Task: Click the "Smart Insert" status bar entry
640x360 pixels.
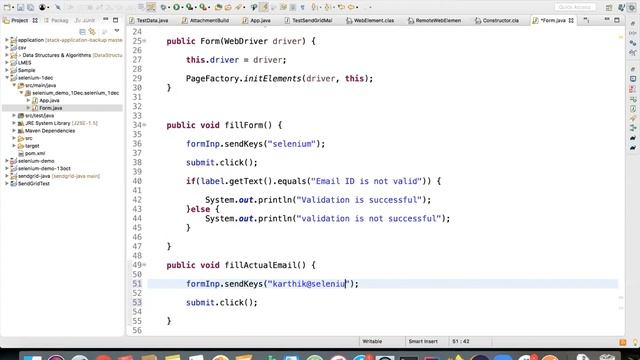Action: coord(423,341)
